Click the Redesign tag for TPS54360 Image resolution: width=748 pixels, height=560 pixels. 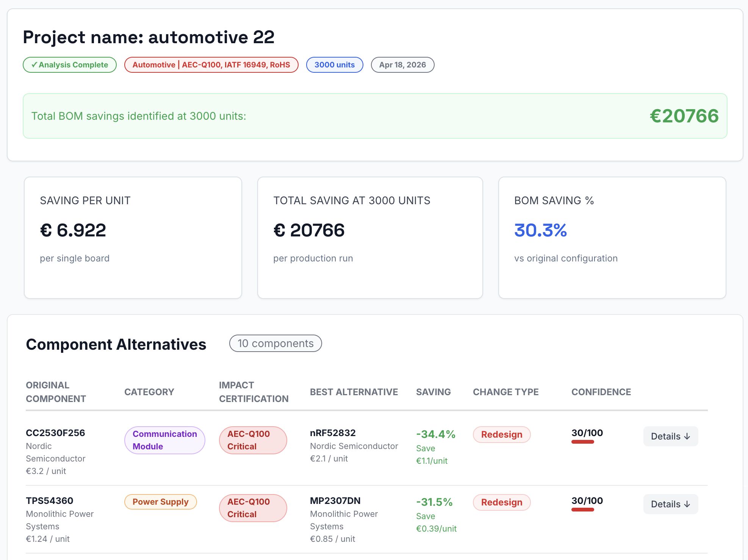tap(502, 502)
